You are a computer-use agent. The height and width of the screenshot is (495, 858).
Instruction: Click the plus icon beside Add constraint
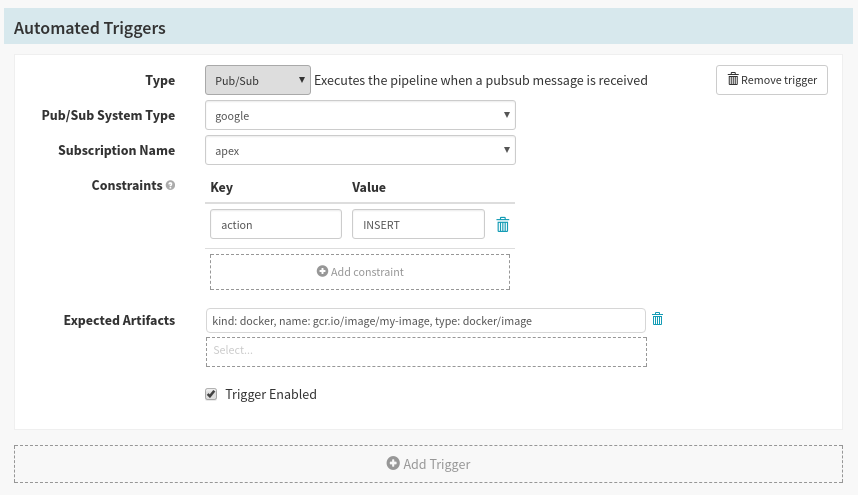click(322, 271)
